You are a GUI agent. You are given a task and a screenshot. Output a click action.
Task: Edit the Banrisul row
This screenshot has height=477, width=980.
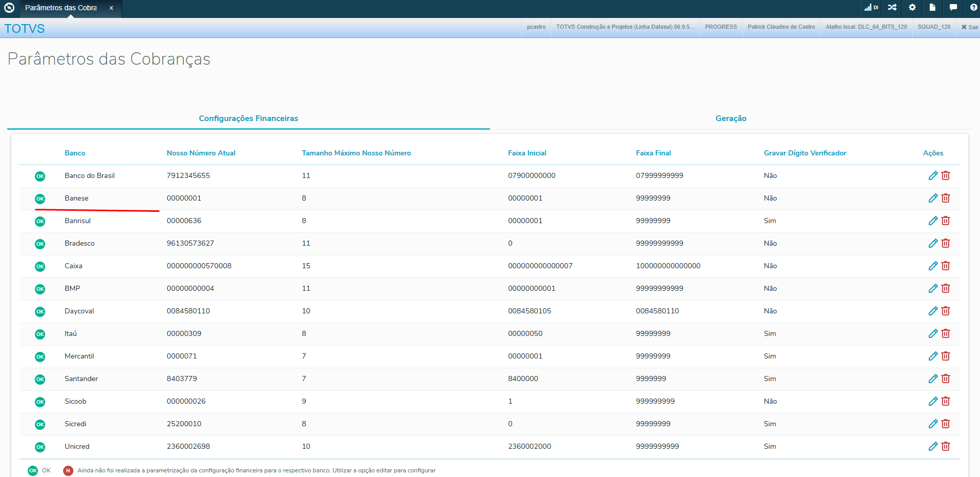point(933,221)
